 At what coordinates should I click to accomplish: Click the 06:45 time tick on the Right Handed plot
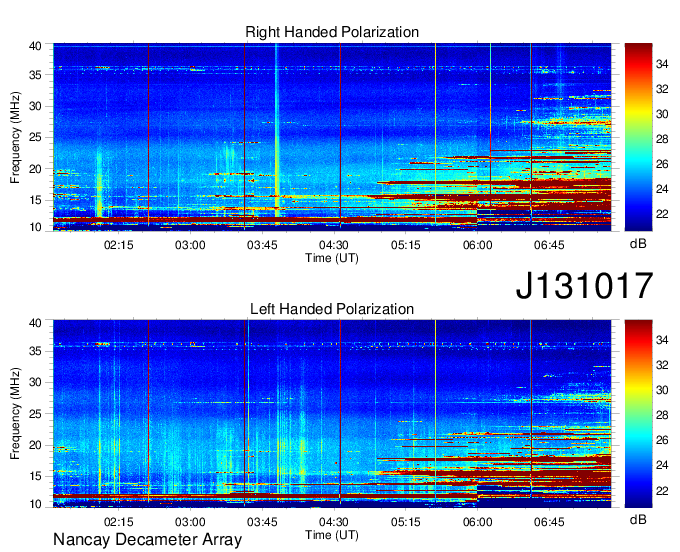[549, 245]
